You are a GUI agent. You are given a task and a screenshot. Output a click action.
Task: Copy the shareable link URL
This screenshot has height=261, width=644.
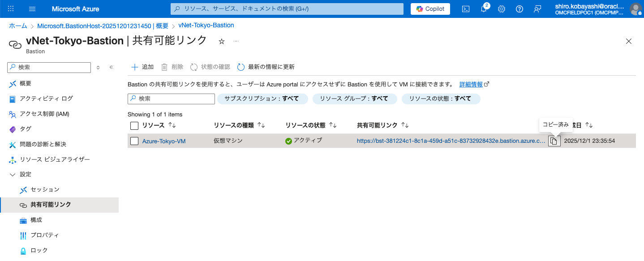554,140
